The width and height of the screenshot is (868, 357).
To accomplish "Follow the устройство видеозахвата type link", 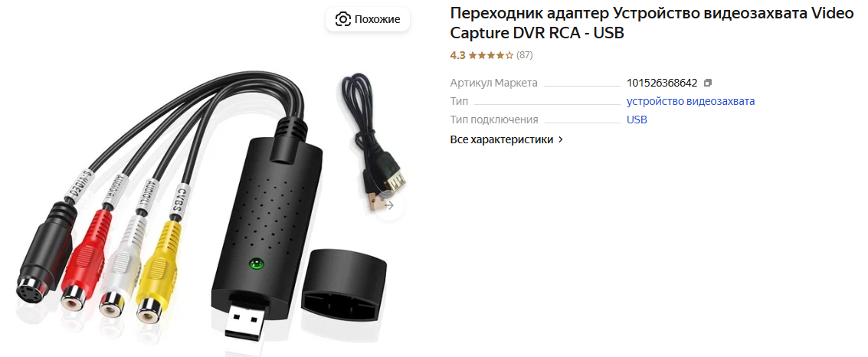I will pyautogui.click(x=690, y=101).
